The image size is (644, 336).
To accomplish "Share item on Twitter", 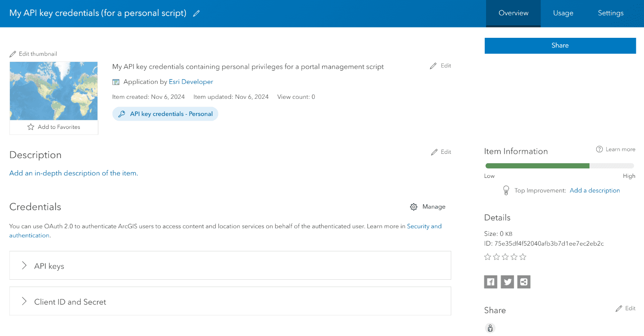I will [x=507, y=282].
